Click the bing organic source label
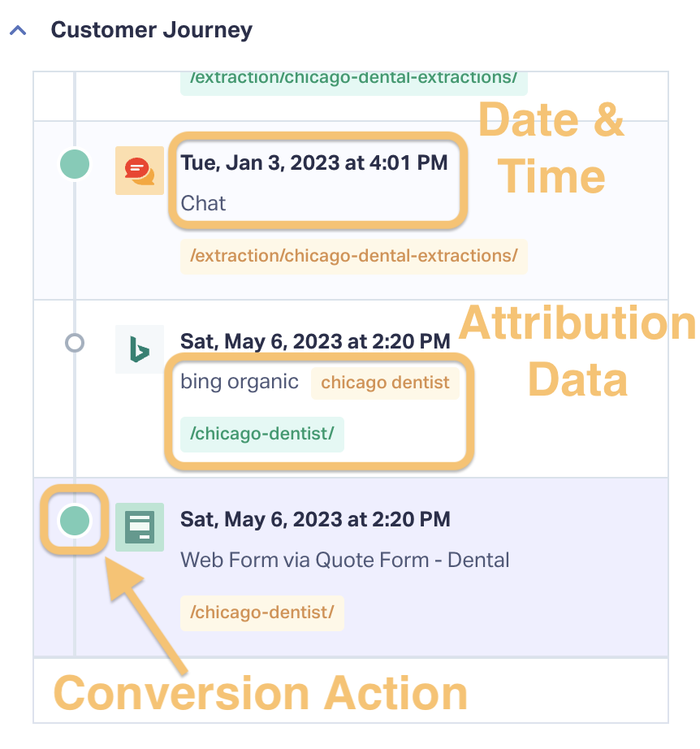Image resolution: width=700 pixels, height=749 pixels. pyautogui.click(x=240, y=382)
